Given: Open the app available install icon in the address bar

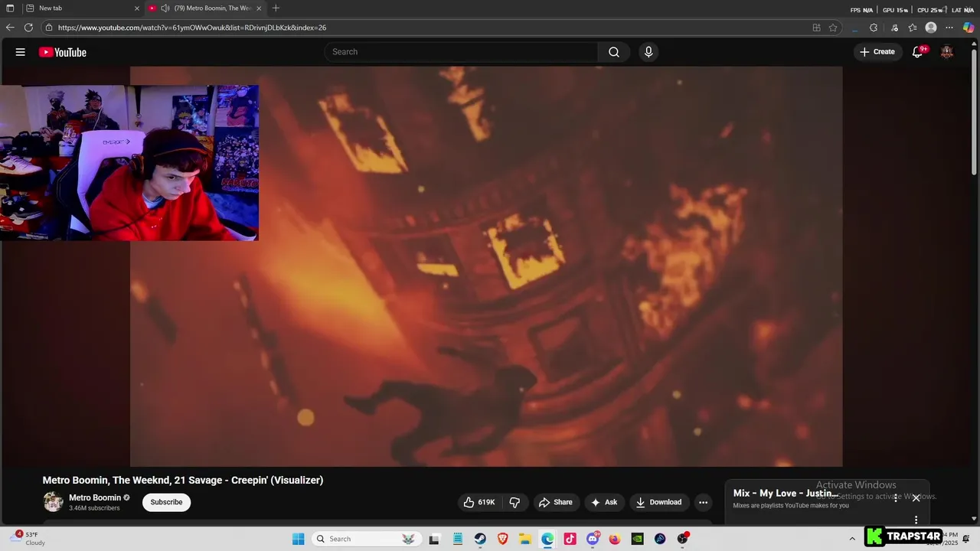Looking at the screenshot, I should pos(816,28).
